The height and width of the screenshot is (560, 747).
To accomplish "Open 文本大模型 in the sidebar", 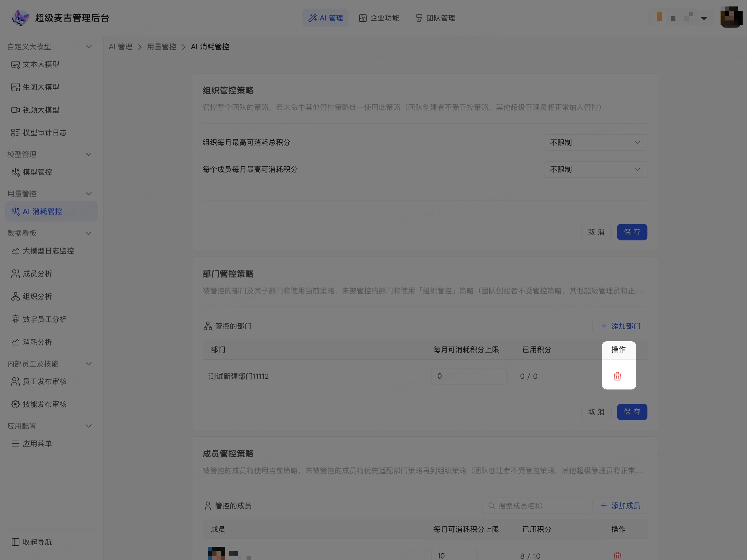I will coord(51,64).
